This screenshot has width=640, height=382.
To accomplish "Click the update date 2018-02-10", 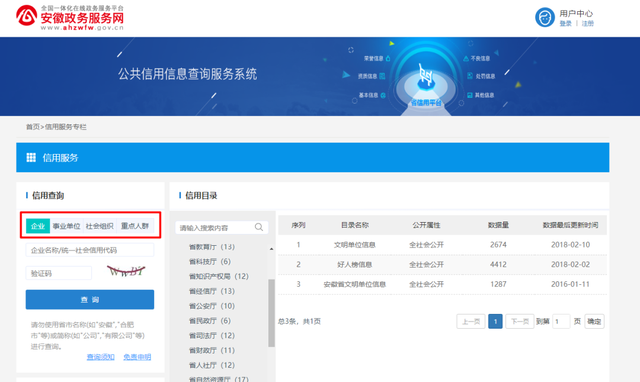I will [570, 245].
